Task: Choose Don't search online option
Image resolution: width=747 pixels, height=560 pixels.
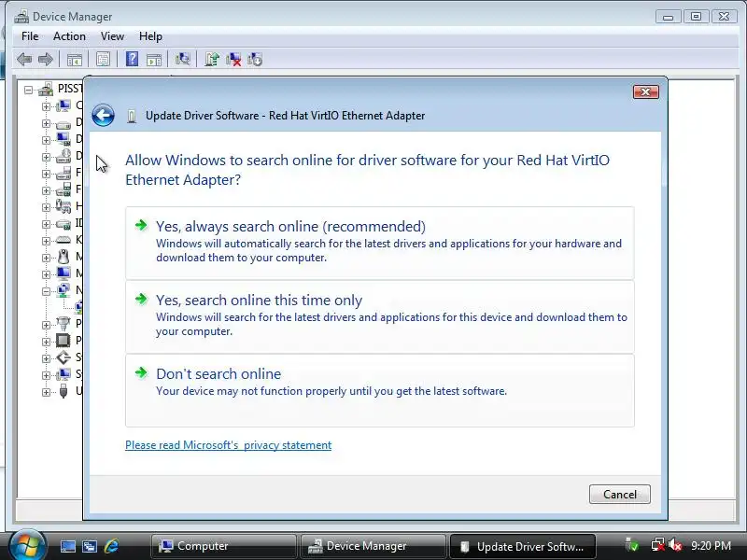Action: pos(380,390)
